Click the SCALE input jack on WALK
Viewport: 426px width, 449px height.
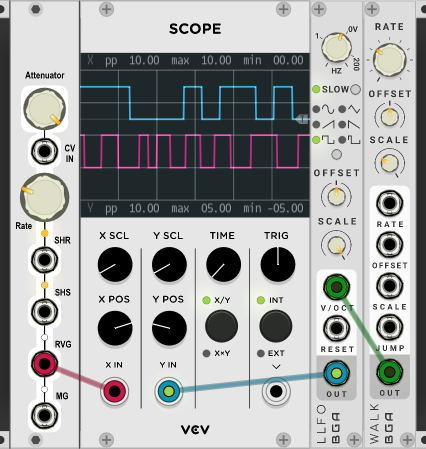tap(389, 286)
